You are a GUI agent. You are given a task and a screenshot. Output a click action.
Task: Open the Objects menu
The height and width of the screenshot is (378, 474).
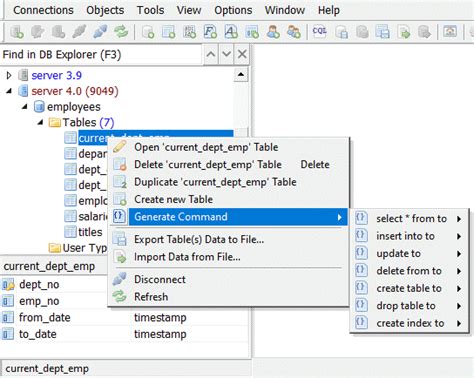105,10
